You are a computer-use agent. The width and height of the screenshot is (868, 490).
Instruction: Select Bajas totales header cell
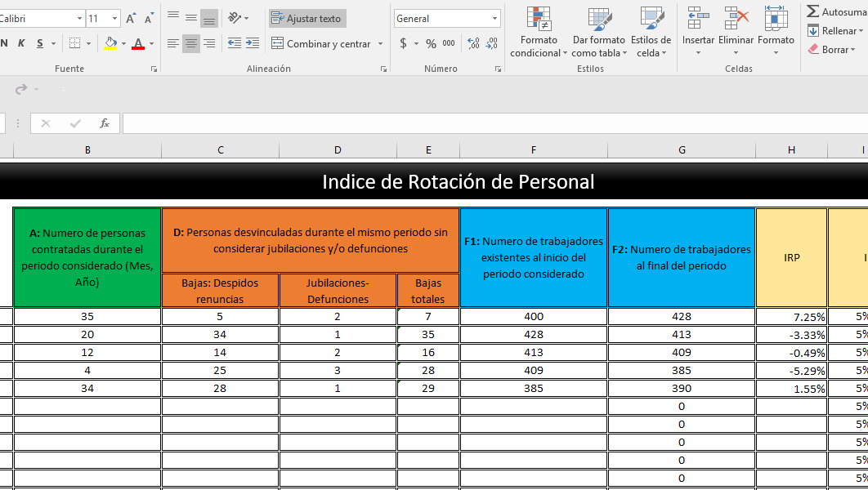tap(428, 291)
